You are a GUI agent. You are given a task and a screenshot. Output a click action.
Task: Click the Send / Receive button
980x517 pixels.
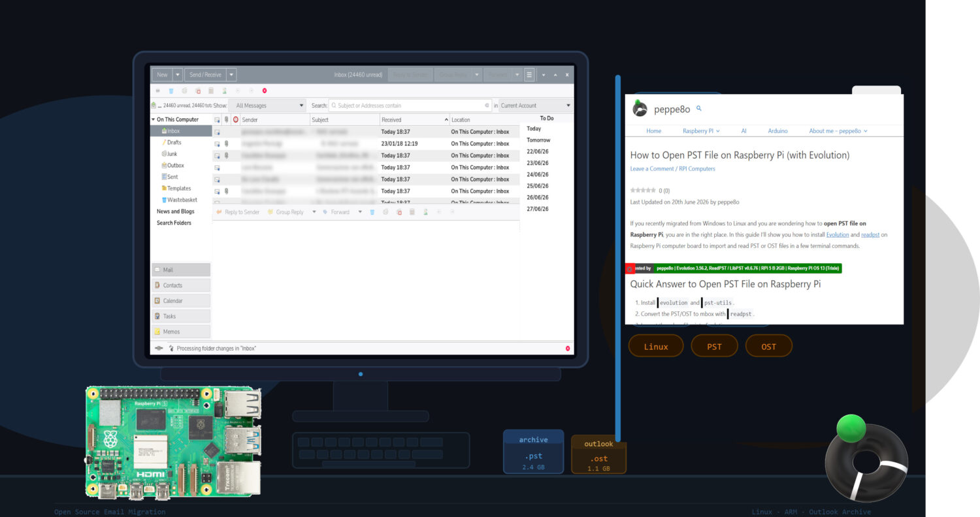point(205,75)
